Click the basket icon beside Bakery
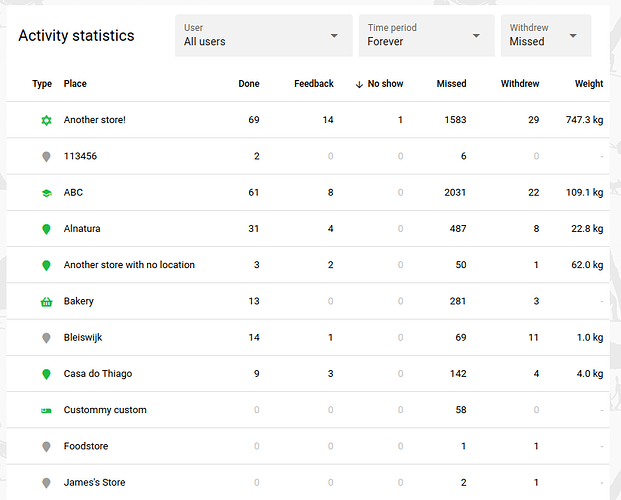Viewport: 621px width, 500px height. coord(46,302)
